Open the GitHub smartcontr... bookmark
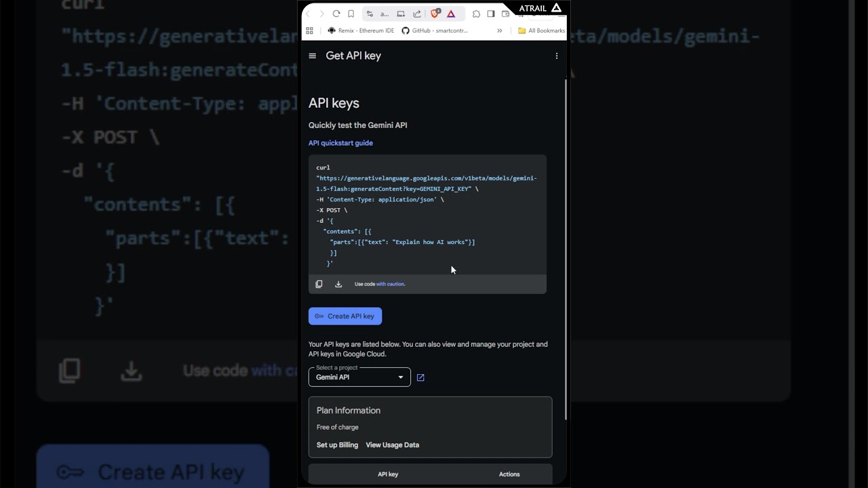Viewport: 868px width, 488px height. 435,30
